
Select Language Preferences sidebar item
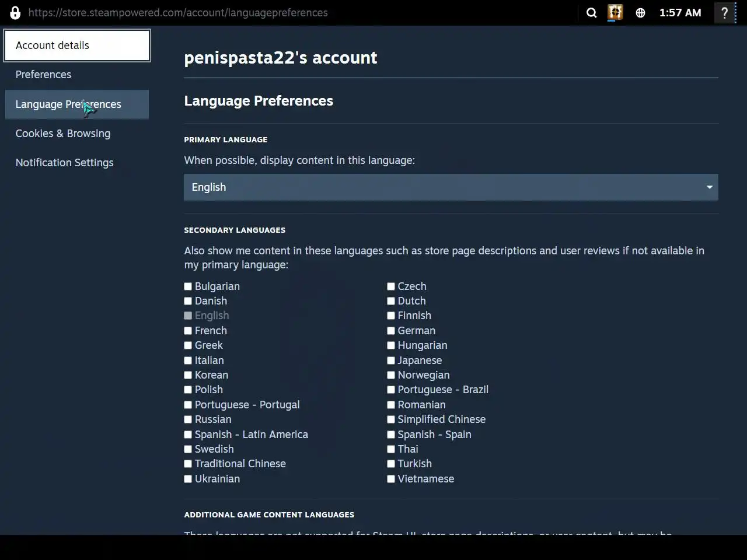pyautogui.click(x=77, y=104)
